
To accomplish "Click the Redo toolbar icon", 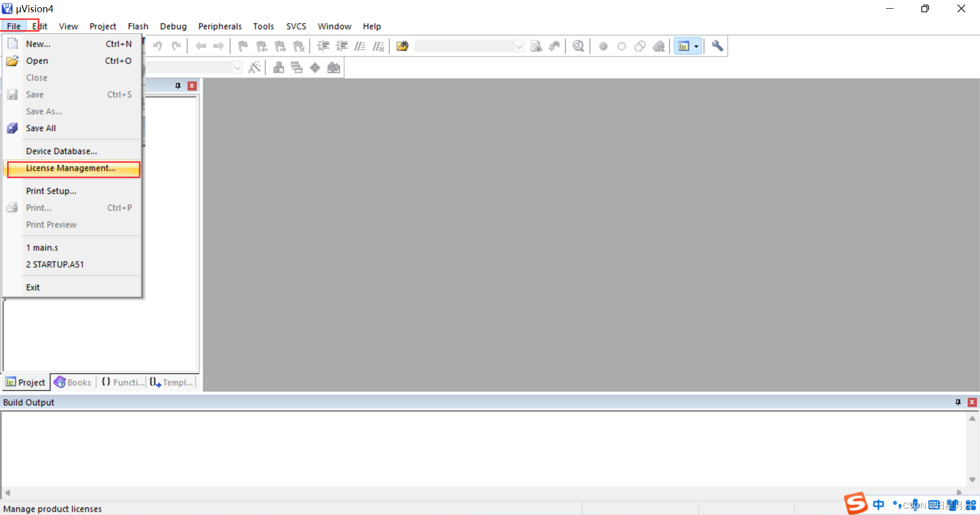I will 176,46.
